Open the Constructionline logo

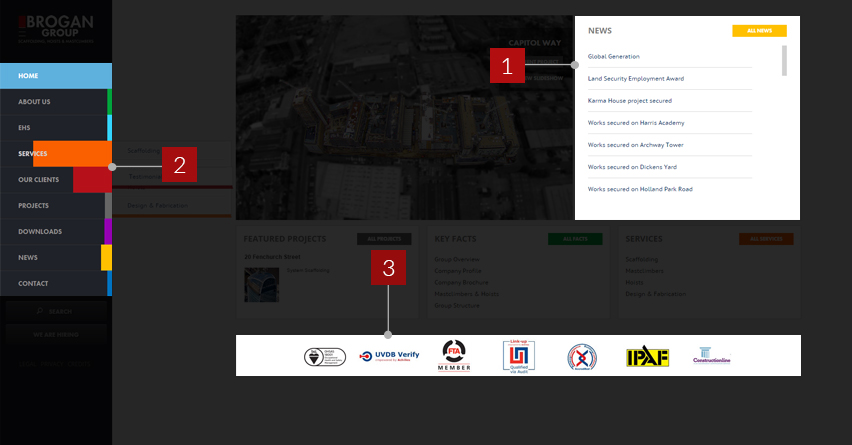point(711,356)
